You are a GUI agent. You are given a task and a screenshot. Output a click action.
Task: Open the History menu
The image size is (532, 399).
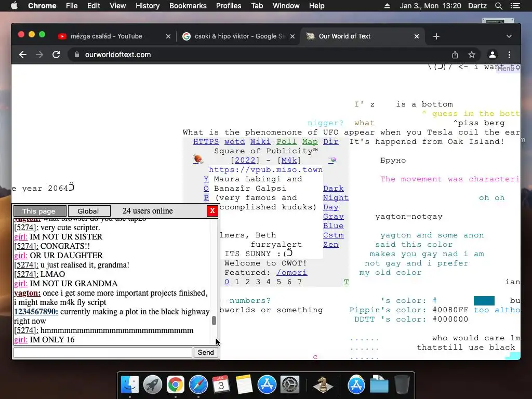point(148,6)
